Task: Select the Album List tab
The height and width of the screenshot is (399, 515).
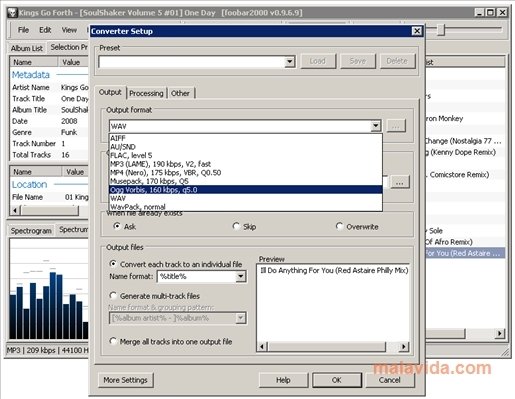Action: (x=26, y=48)
